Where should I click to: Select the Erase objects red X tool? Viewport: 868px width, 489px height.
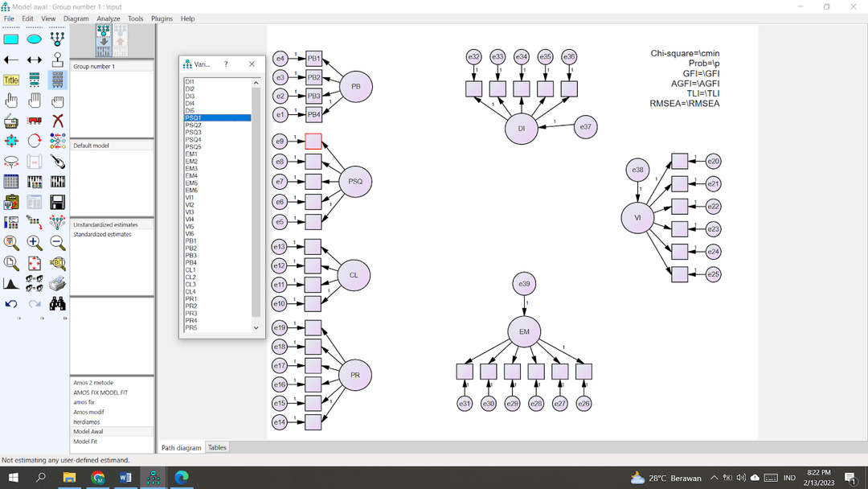tap(58, 121)
